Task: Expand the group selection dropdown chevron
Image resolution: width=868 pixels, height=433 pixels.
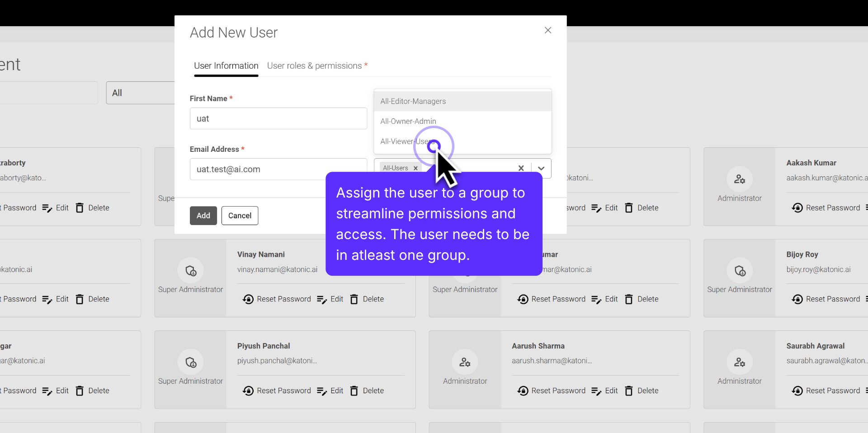Action: coord(541,168)
